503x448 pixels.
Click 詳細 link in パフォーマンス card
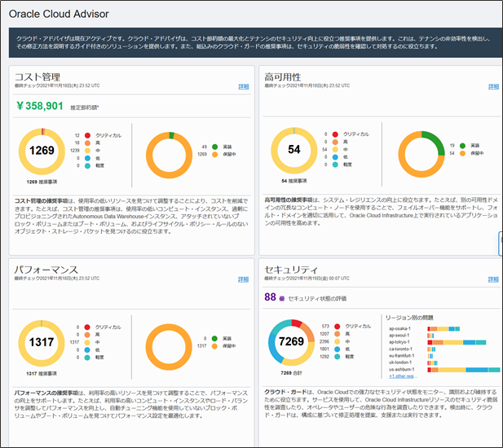pyautogui.click(x=244, y=279)
